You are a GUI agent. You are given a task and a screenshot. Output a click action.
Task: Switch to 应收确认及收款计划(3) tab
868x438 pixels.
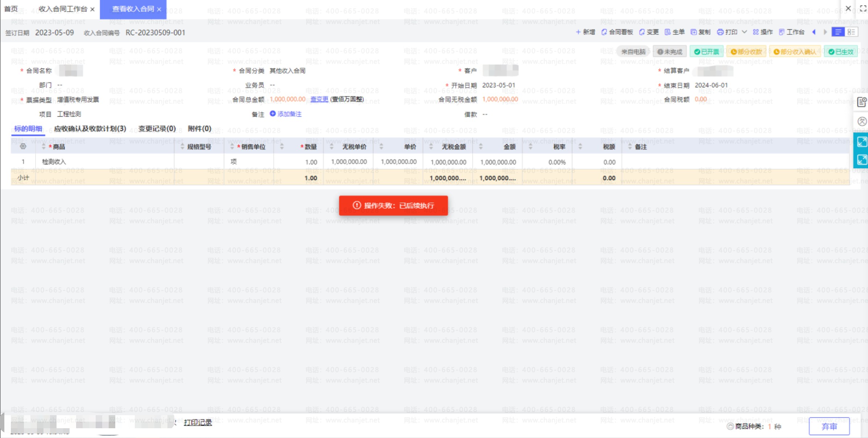coord(90,129)
